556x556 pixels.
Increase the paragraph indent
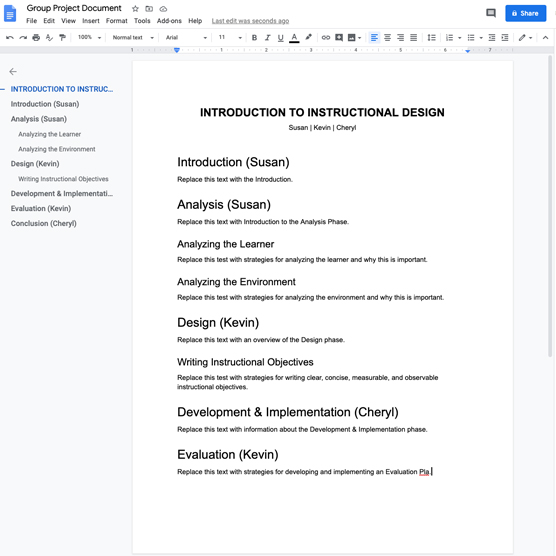tap(505, 38)
